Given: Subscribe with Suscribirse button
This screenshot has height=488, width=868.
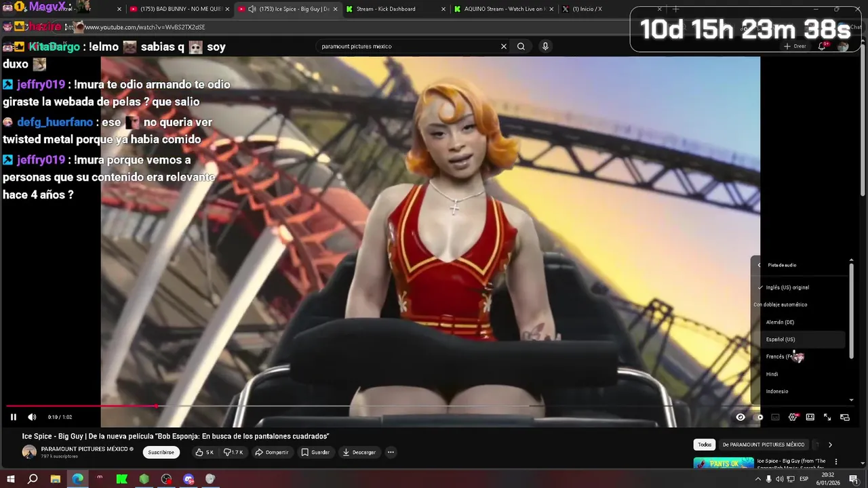Looking at the screenshot, I should [x=161, y=452].
